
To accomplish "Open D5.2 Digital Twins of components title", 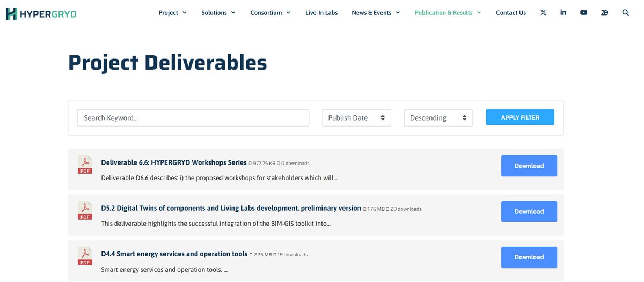I will coord(231,208).
